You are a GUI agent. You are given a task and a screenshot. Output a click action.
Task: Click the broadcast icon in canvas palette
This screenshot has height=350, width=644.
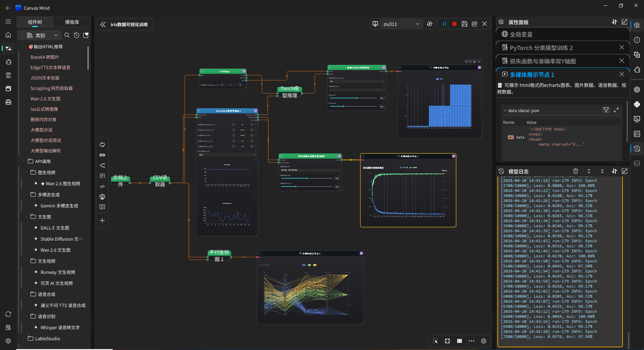coord(102,197)
